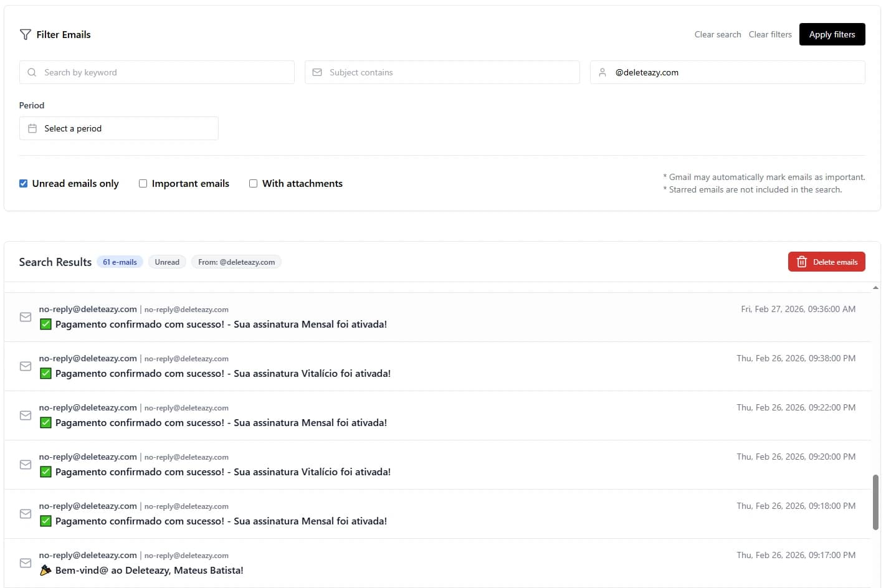Click envelope icon of the Bem-vind@ email
Screen dimensions: 886x588
[x=26, y=563]
